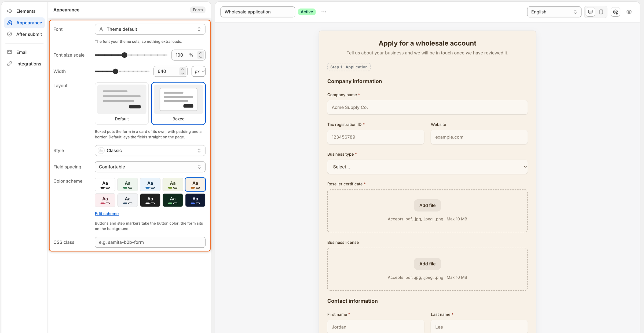Viewport: 644px width, 333px height.
Task: Open the English language selector
Action: tap(554, 12)
